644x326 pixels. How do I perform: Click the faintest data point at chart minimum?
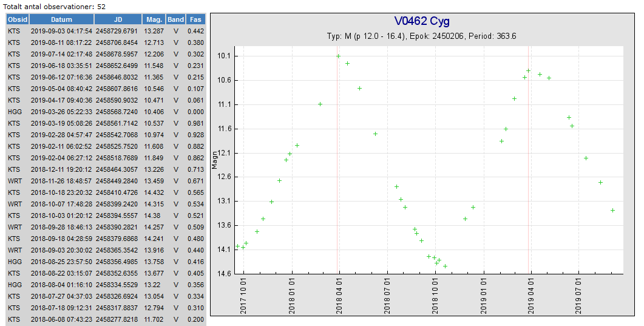point(445,266)
